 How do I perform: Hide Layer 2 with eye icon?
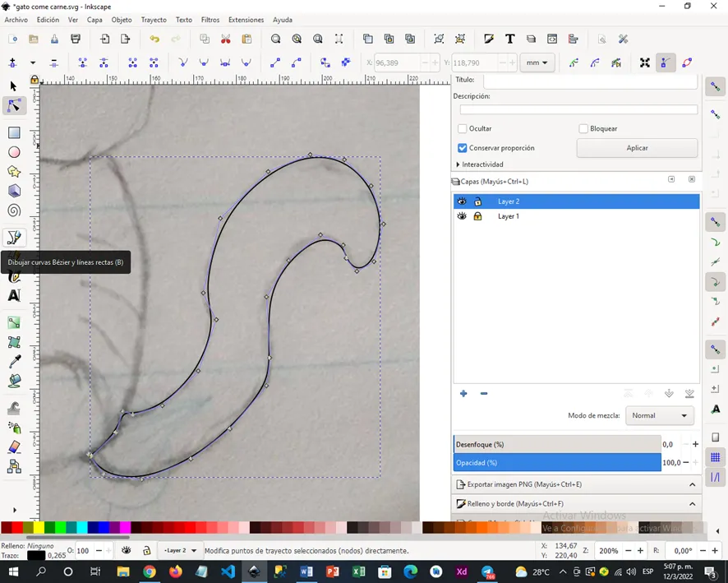pyautogui.click(x=462, y=201)
